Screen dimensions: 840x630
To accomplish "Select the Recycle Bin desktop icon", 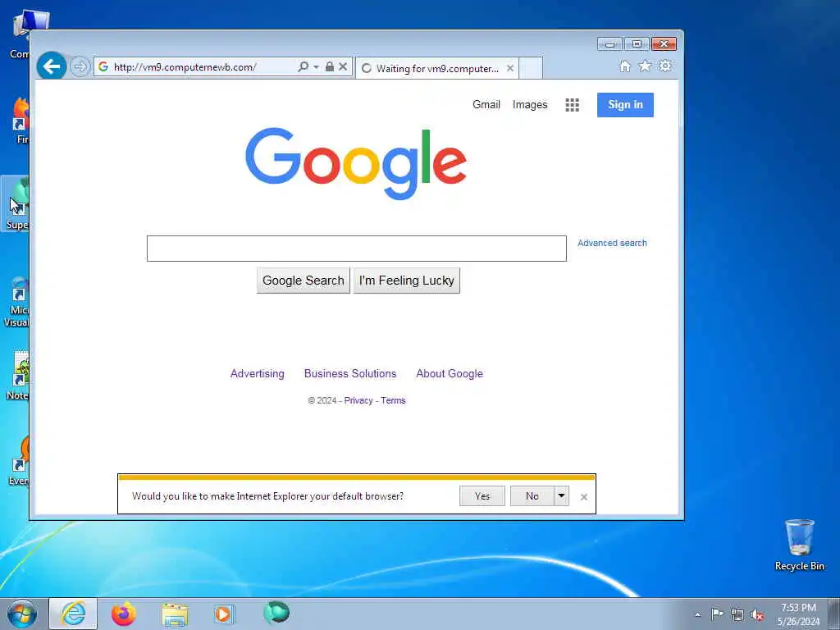I will click(799, 545).
